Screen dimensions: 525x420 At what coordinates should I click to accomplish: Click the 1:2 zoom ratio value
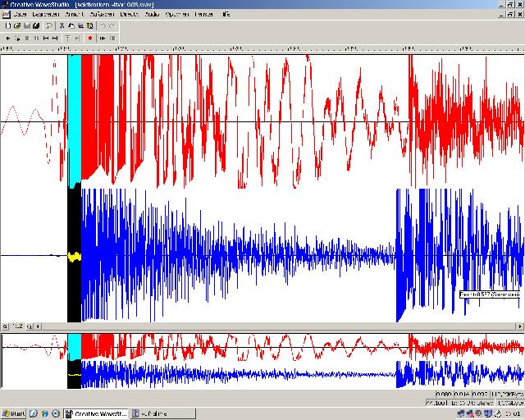tap(17, 326)
